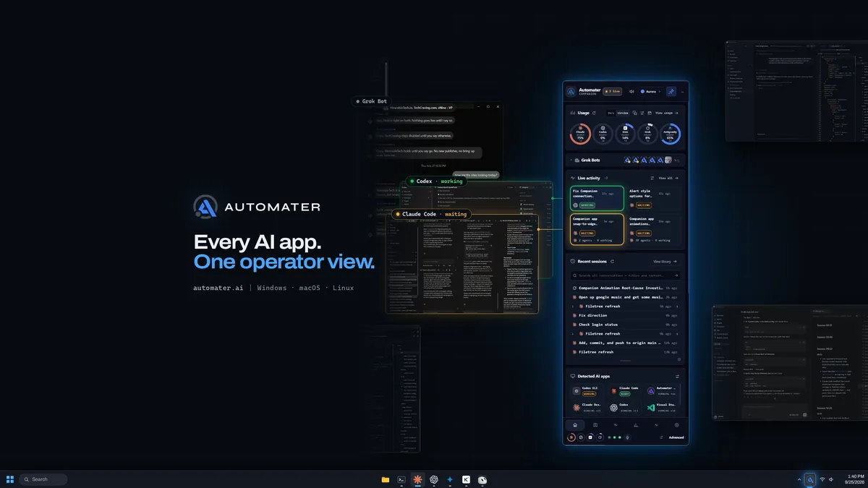Open the Alert style options activity card
This screenshot has width=868, height=488.
pos(654,198)
